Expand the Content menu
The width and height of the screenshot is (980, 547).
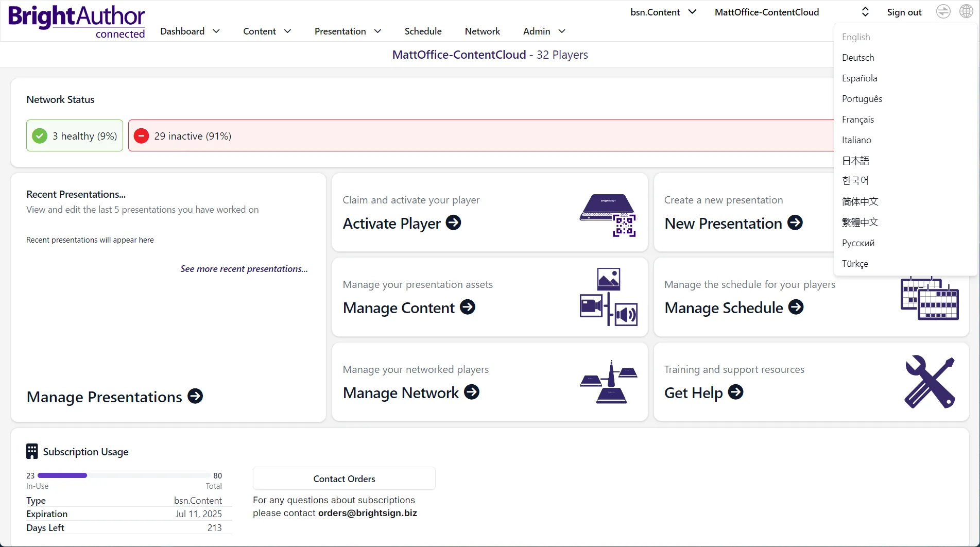click(267, 31)
